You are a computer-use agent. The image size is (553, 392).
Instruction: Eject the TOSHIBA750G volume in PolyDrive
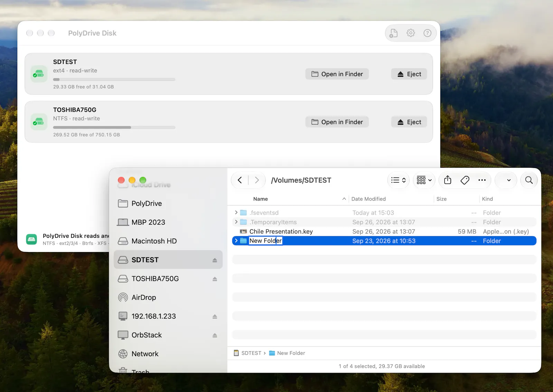tap(409, 122)
